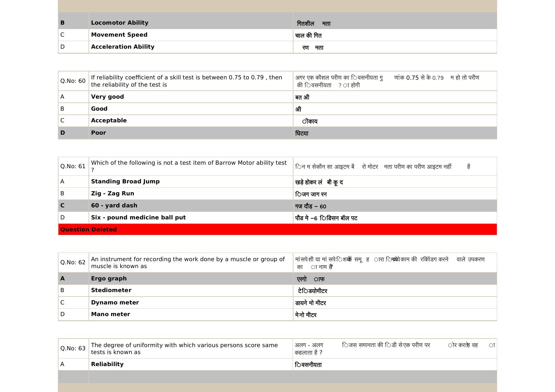Select the Standing Broad Jump option
Image resolution: width=555 pixels, height=392 pixels.
click(x=125, y=181)
